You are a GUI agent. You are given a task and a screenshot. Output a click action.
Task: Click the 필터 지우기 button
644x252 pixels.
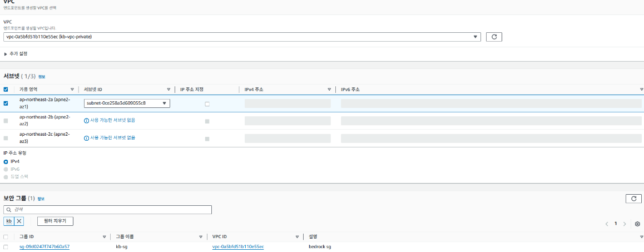point(55,221)
